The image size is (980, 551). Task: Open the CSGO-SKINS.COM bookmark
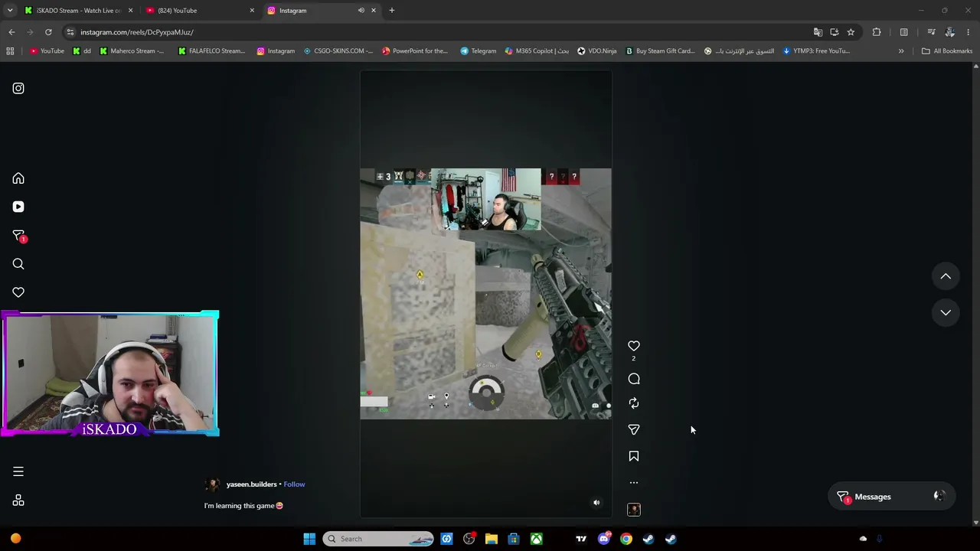(x=338, y=51)
